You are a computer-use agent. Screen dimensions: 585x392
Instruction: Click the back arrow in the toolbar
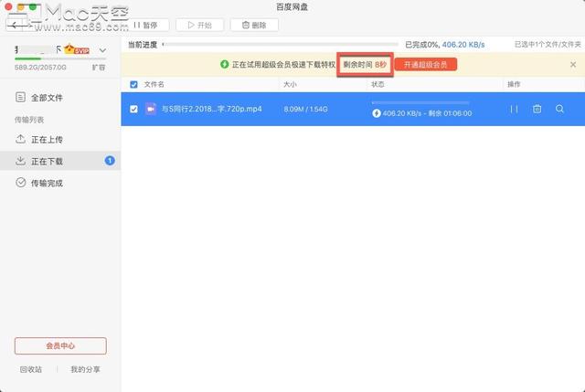(x=16, y=25)
